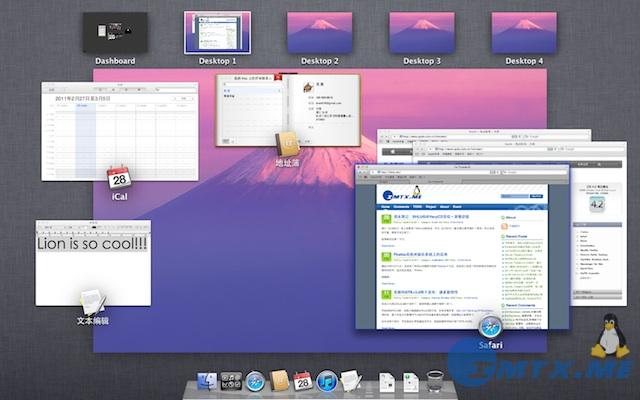The image size is (640, 400).
Task: Open Finder from the Dock
Action: pos(207,382)
